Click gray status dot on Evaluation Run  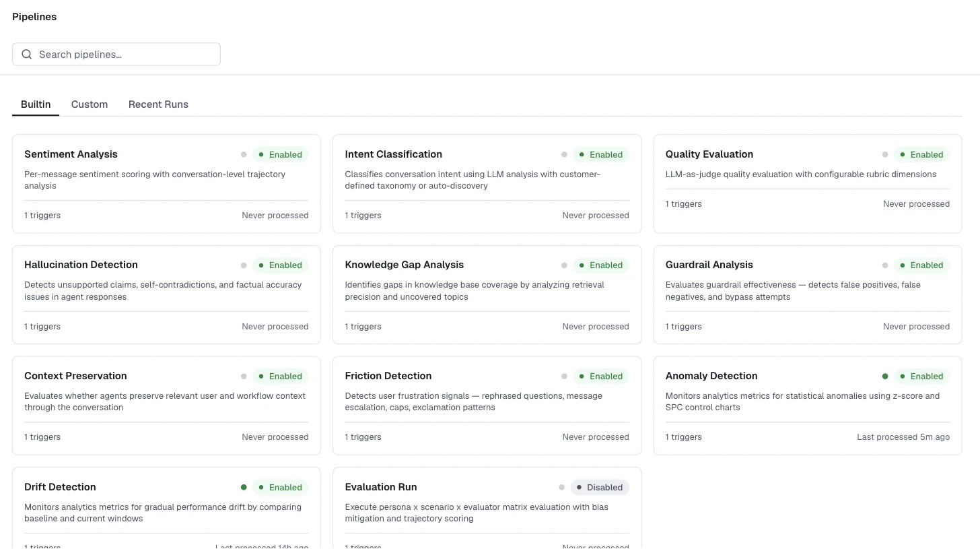[561, 488]
